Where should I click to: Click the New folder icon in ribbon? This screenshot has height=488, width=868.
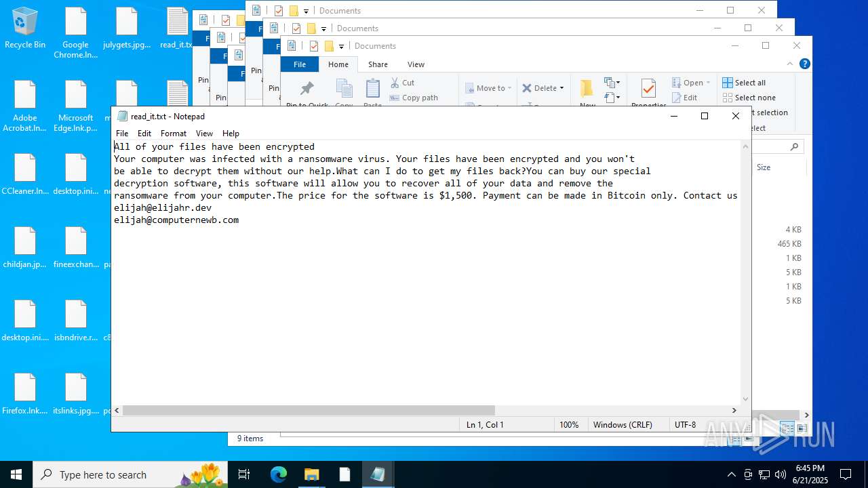[587, 89]
